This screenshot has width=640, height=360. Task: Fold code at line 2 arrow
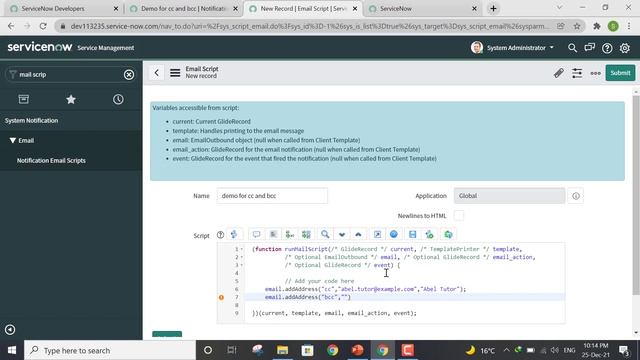242,257
